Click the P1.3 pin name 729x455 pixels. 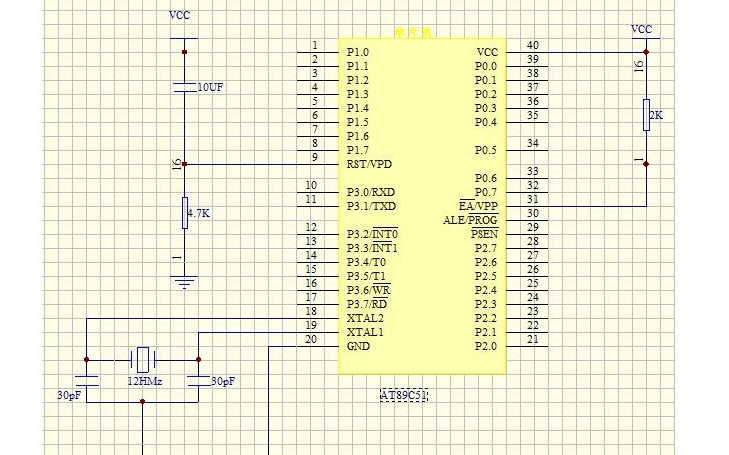(358, 94)
